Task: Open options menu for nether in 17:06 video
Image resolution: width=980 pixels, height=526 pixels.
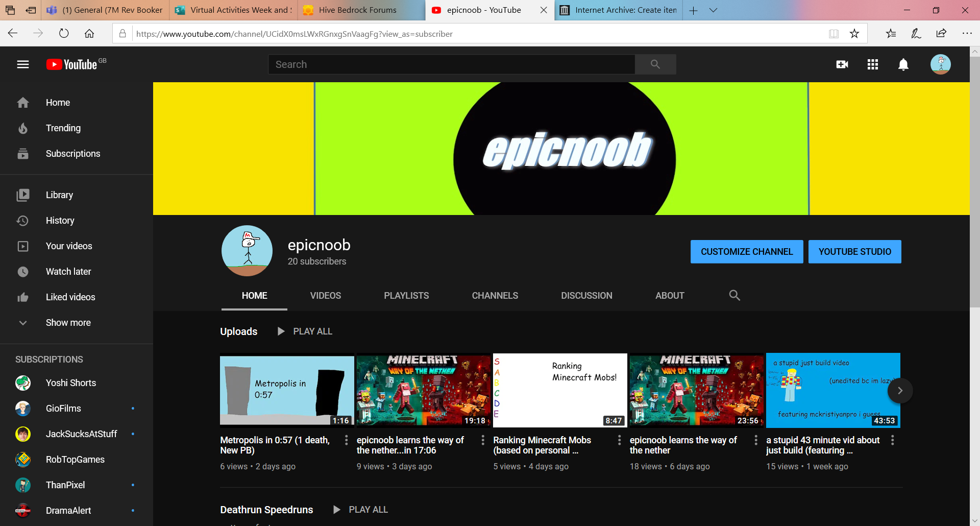Action: click(483, 440)
